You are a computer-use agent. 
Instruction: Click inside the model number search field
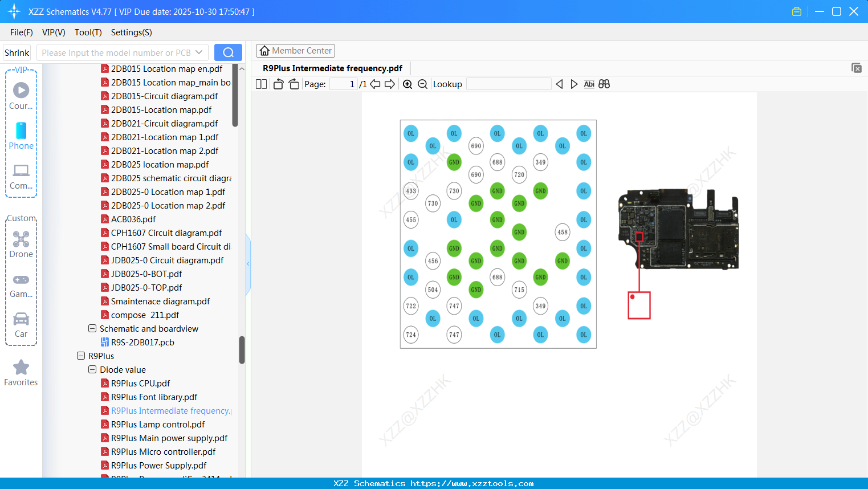(116, 52)
